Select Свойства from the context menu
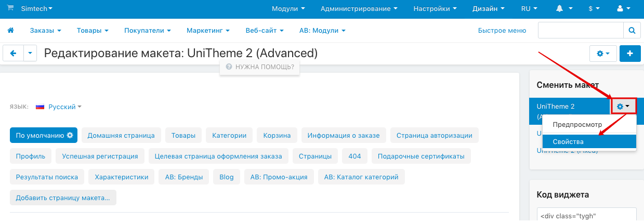 568,141
